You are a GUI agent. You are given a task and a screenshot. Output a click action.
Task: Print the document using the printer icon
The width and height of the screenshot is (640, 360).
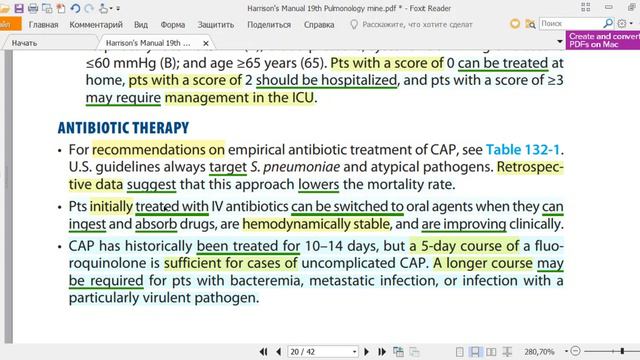click(x=33, y=8)
